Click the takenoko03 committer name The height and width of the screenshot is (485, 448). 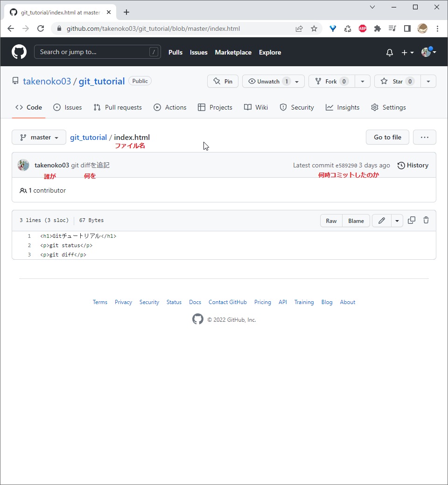point(52,165)
